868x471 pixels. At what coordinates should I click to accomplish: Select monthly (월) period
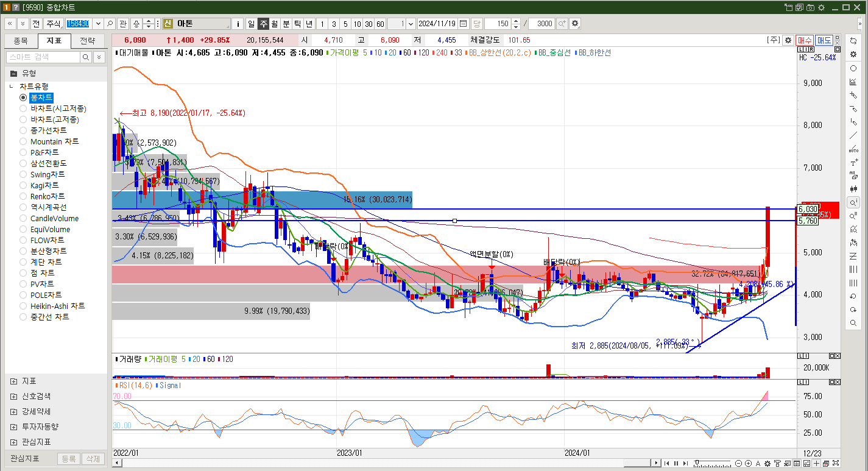[275, 24]
